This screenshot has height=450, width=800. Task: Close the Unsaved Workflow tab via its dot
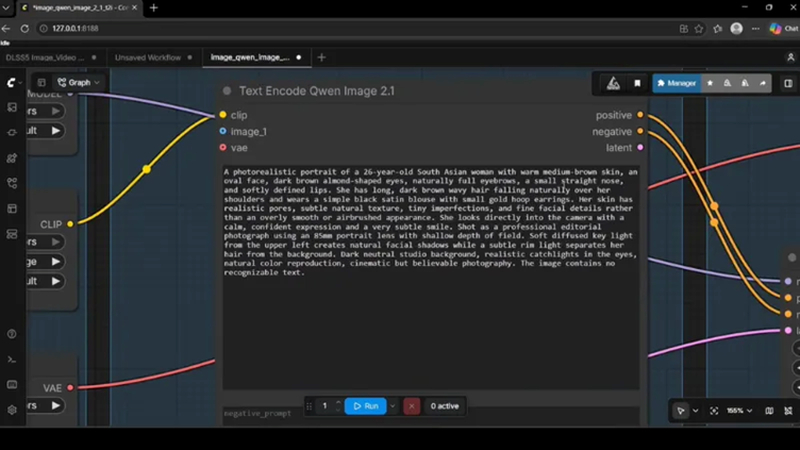point(190,58)
